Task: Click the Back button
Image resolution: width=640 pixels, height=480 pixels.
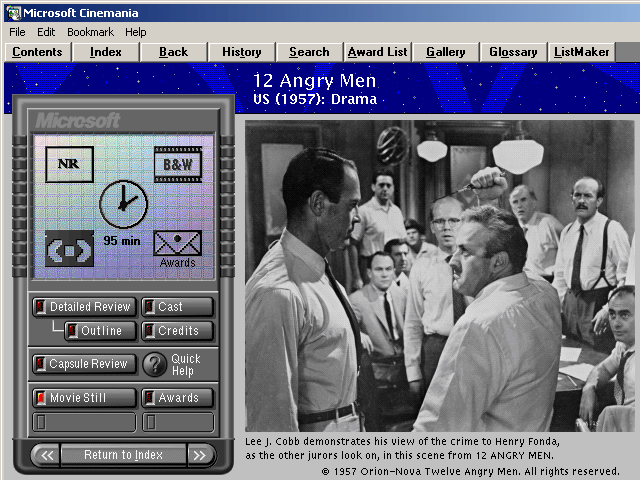Action: (173, 52)
